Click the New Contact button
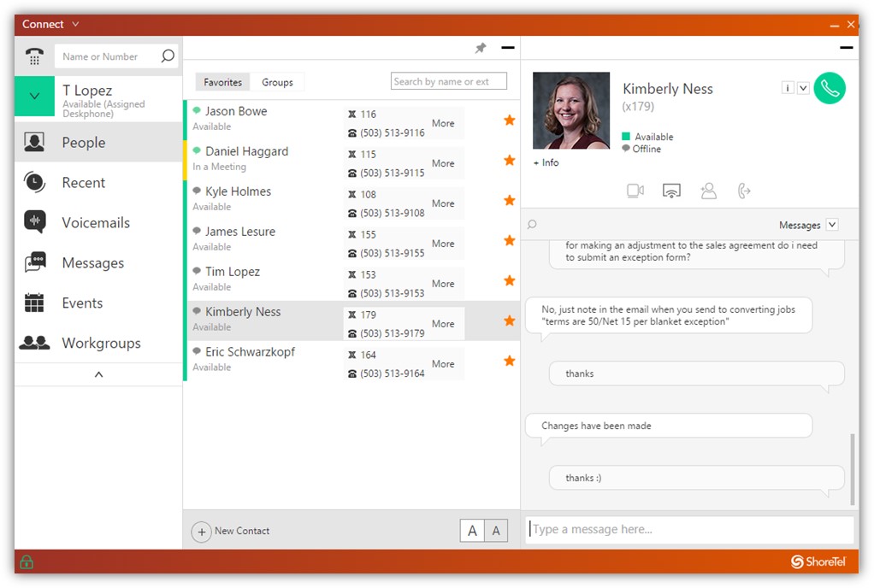The width and height of the screenshot is (874, 588). tap(231, 531)
